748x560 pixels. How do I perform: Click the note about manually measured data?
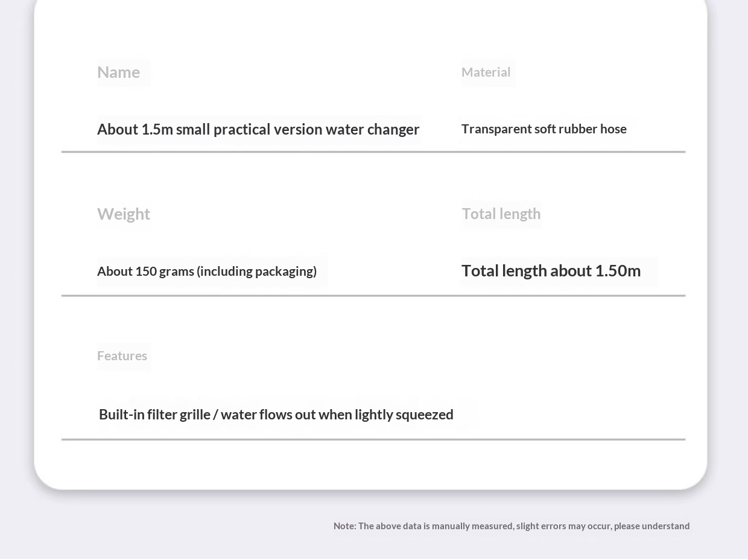pos(511,526)
